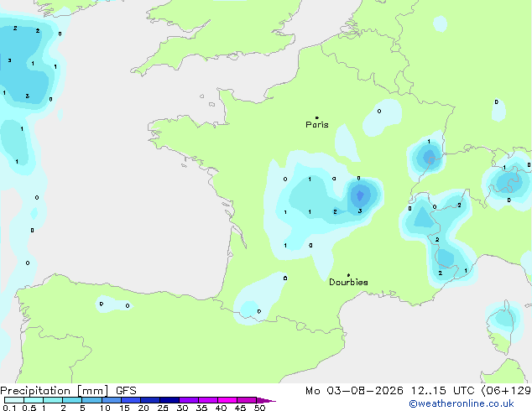Click the '10' legend scale label
Viewport: 532px width, 411px height.
click(105, 408)
